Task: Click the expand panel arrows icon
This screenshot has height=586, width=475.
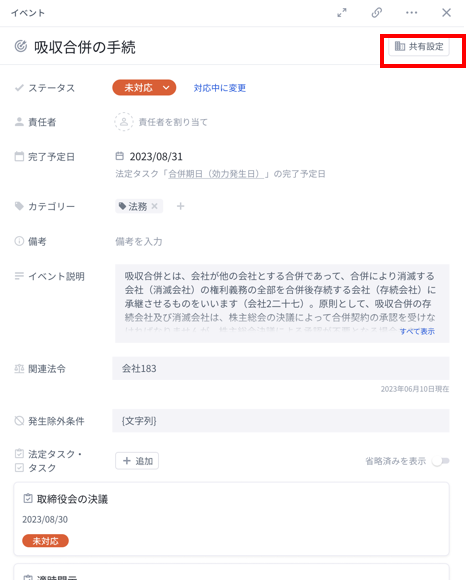Action: [342, 13]
